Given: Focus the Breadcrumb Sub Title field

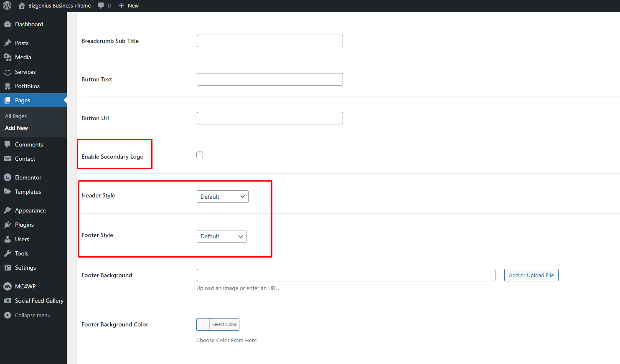Looking at the screenshot, I should pos(270,41).
